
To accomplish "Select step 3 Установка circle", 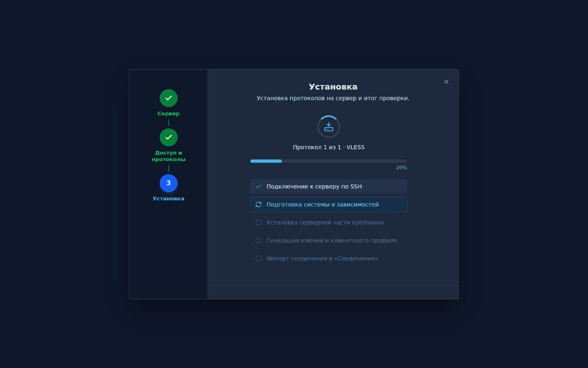I will pos(169,183).
